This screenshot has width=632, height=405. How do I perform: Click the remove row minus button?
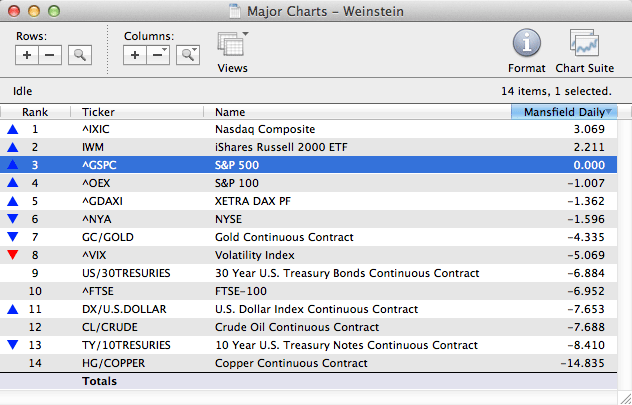click(48, 54)
